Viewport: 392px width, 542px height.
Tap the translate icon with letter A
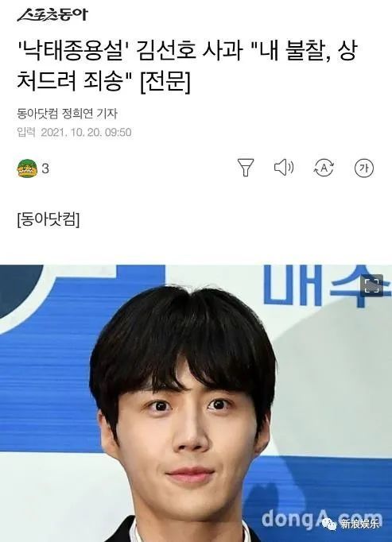[x=324, y=168]
